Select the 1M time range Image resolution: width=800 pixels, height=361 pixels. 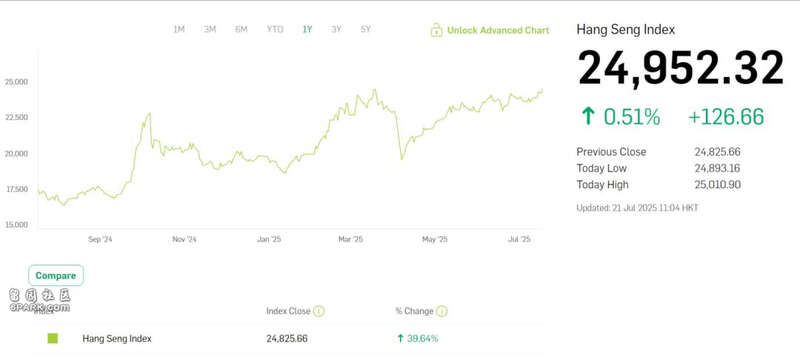[179, 30]
